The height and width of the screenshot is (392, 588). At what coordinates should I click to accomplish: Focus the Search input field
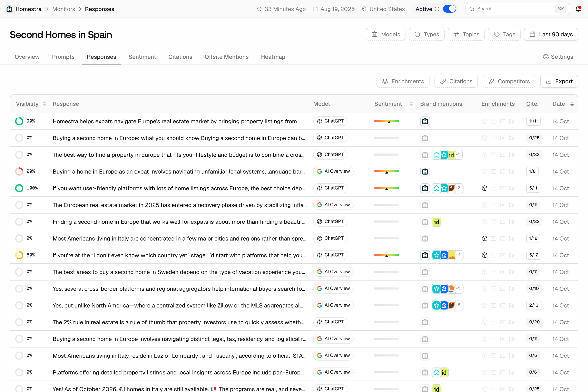click(518, 9)
